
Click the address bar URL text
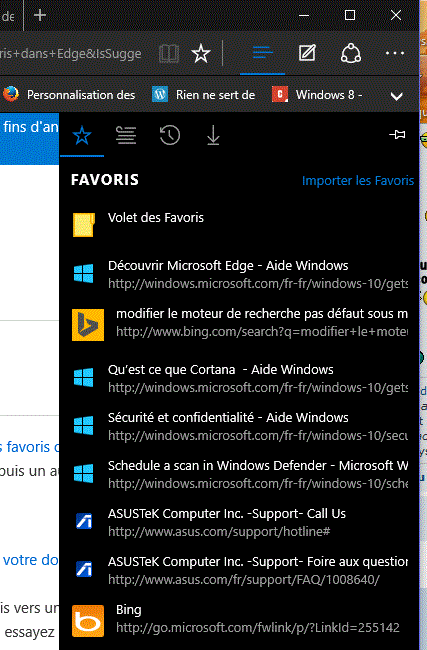click(x=70, y=54)
